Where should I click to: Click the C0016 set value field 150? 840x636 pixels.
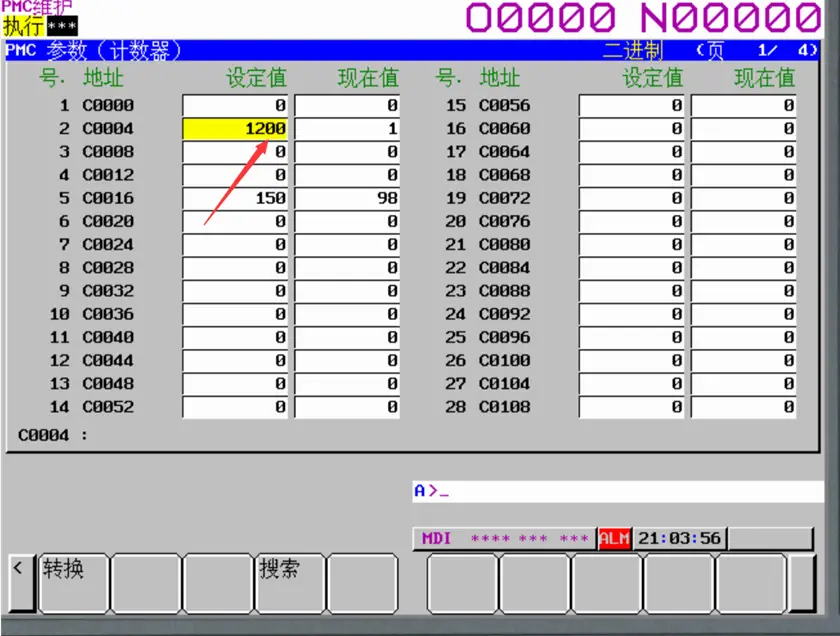pyautogui.click(x=235, y=198)
